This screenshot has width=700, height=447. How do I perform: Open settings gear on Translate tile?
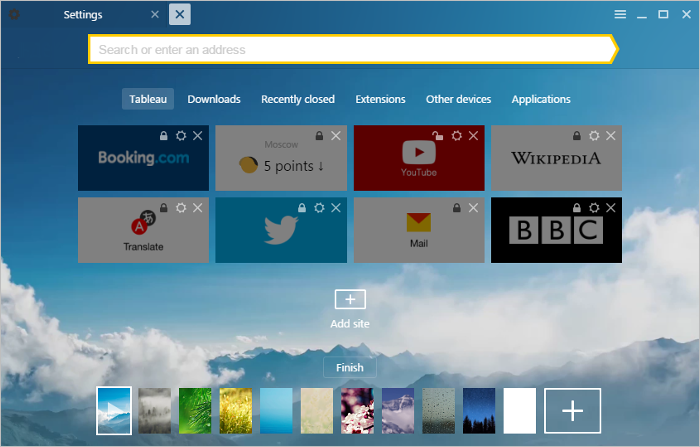(181, 208)
